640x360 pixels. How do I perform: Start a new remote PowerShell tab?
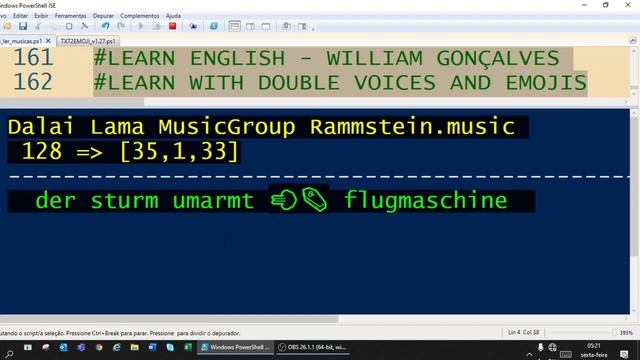193,27
